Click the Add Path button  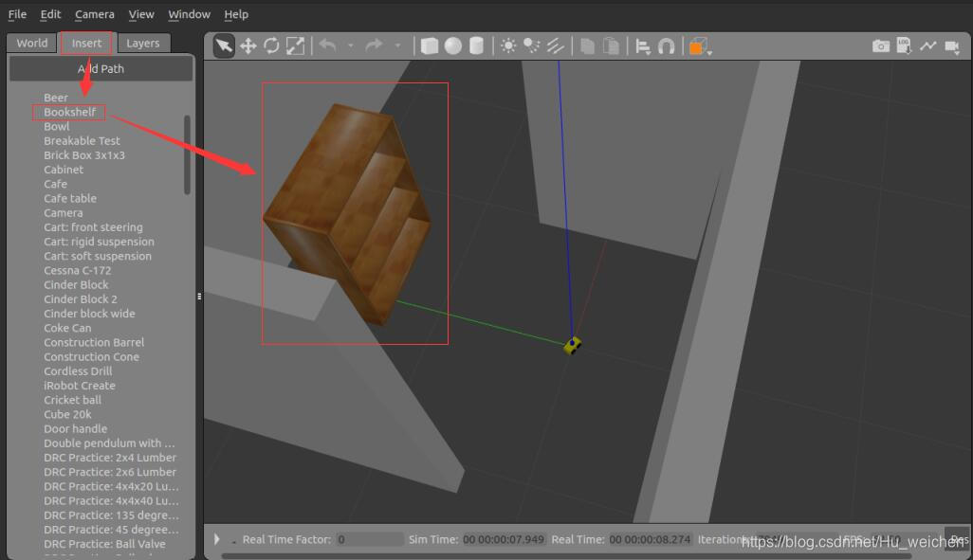click(x=101, y=69)
